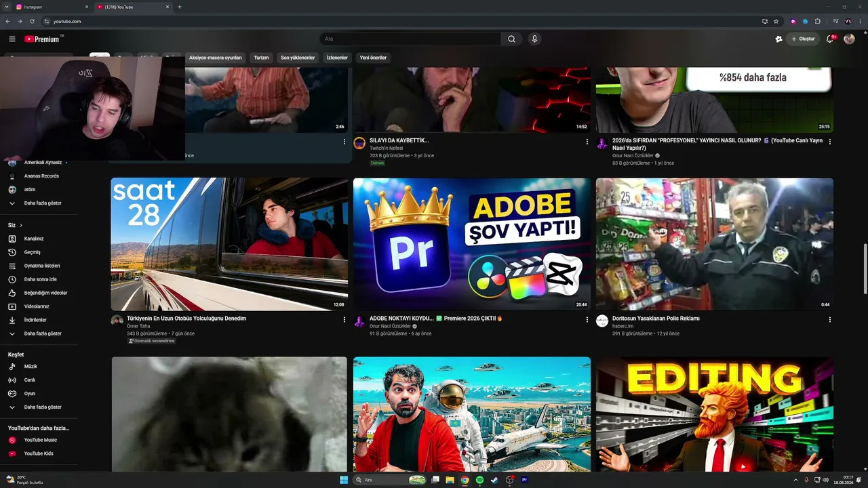Select the Yeni öneriler filter chip

[373, 58]
